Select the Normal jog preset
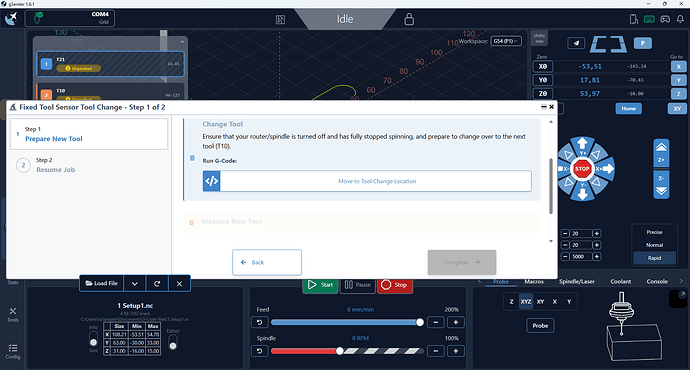The image size is (690, 370). coord(654,245)
